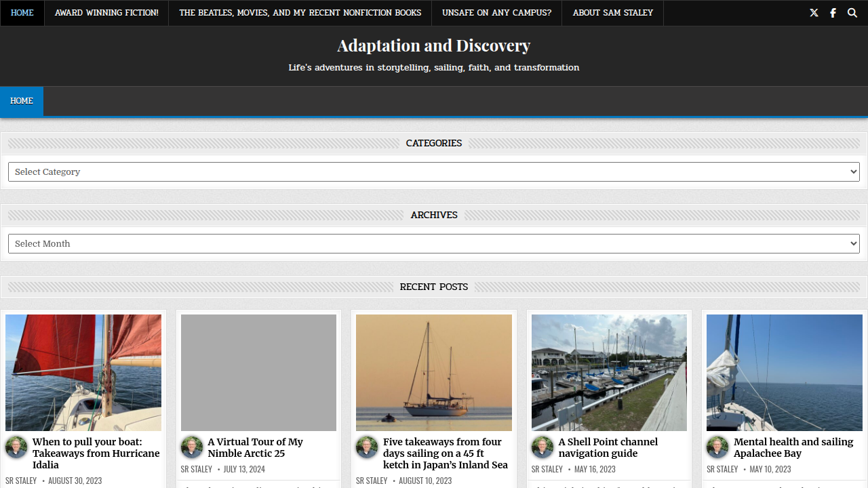Click SR Staley author link dated May 10, 2023
Image resolution: width=868 pixels, height=488 pixels.
click(722, 469)
